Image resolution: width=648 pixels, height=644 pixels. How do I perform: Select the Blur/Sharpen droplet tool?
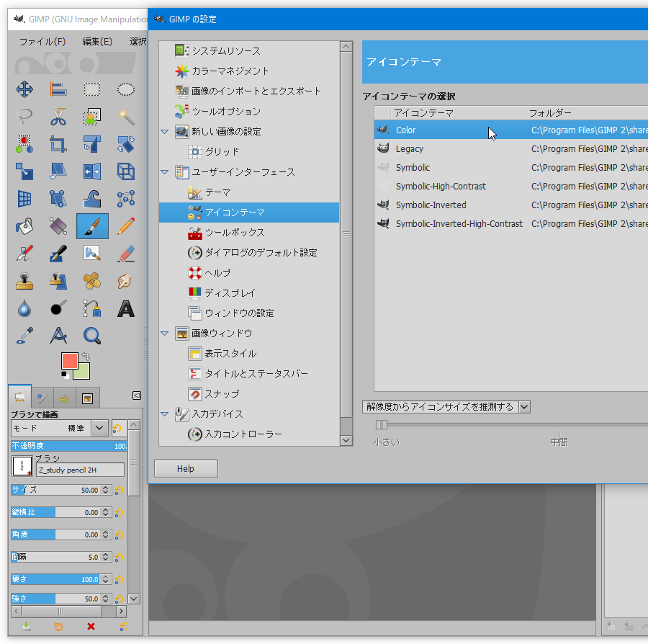(x=24, y=308)
